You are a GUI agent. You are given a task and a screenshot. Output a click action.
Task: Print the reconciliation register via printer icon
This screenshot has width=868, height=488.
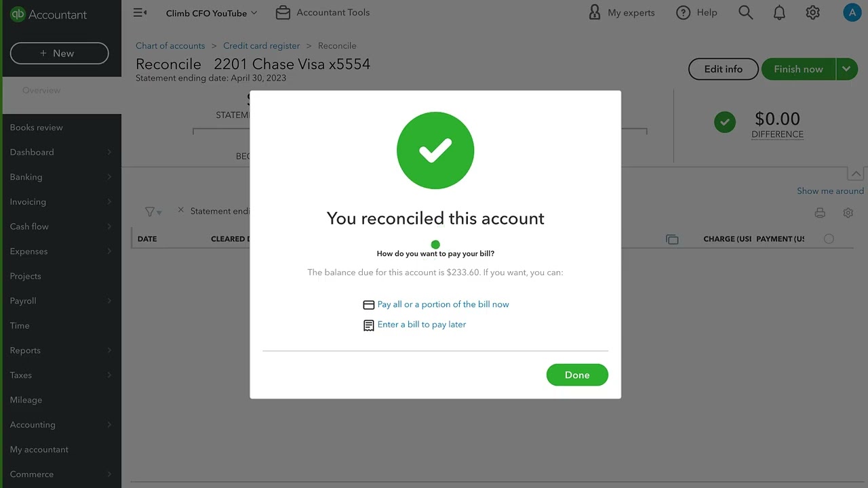(x=820, y=212)
